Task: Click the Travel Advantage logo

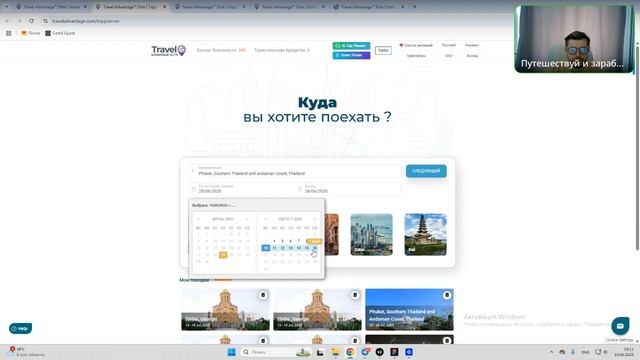Action: [168, 51]
